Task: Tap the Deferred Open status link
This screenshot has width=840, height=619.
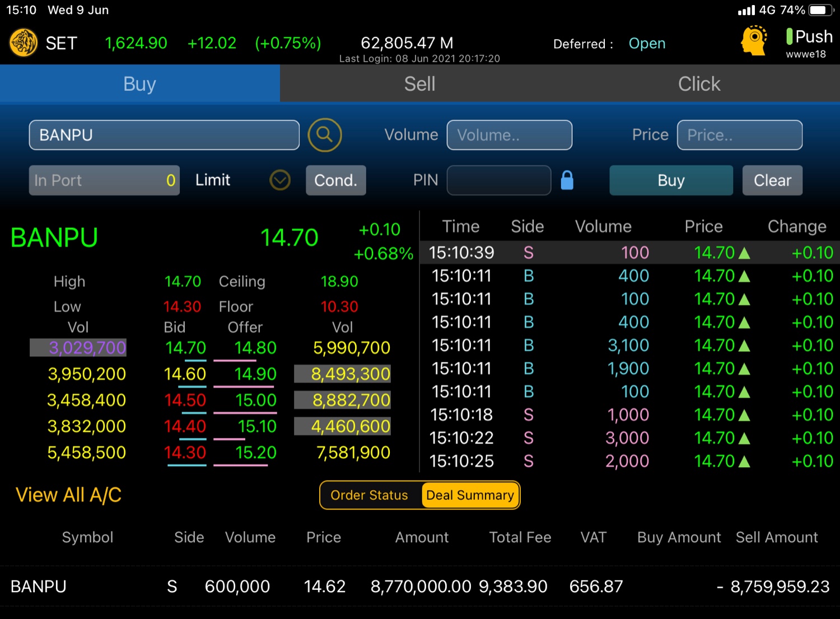Action: click(647, 43)
